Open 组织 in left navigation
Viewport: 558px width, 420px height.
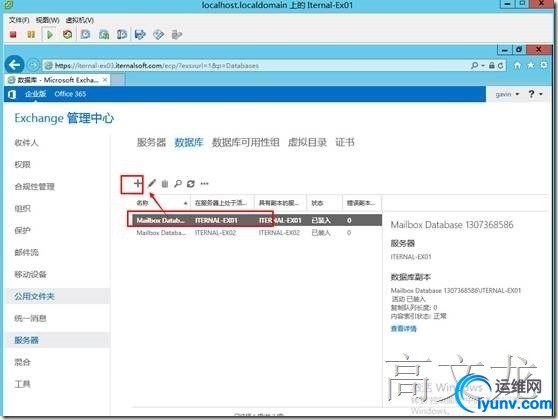point(22,209)
